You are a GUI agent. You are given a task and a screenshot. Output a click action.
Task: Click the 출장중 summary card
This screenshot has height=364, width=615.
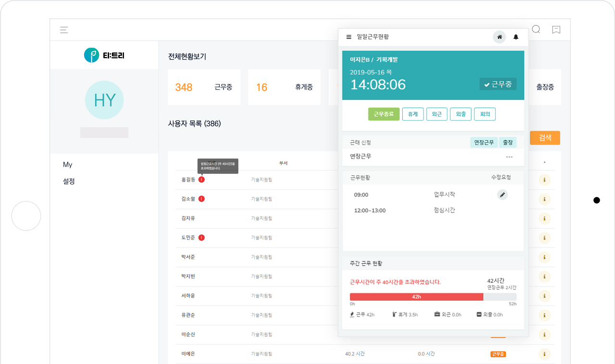545,87
